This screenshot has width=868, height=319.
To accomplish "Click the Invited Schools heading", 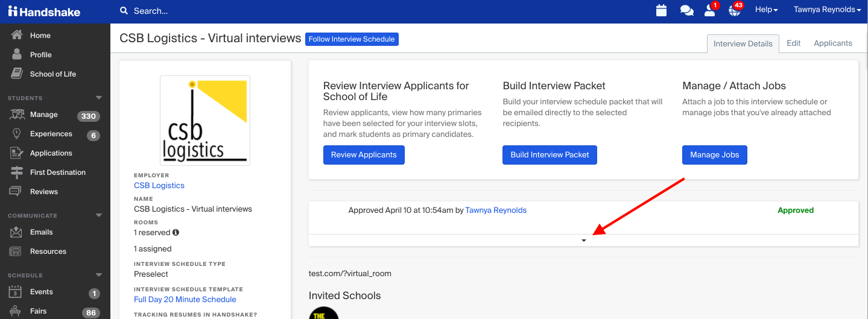I will 344,295.
